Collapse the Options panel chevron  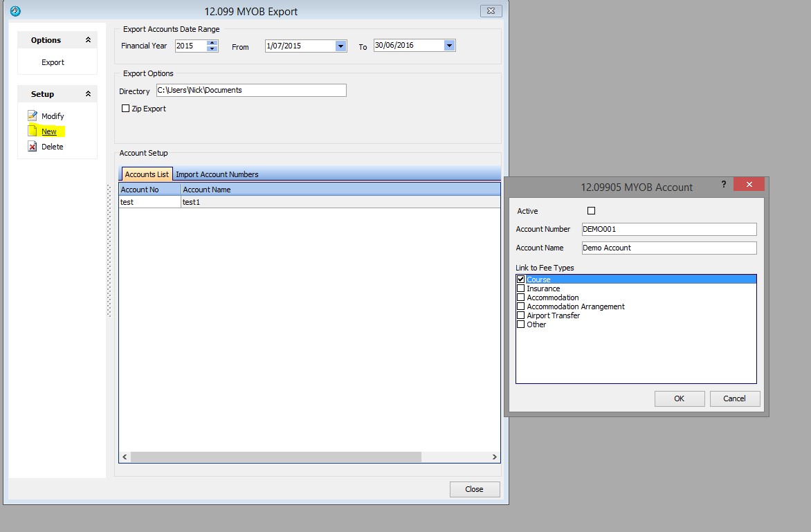pyautogui.click(x=88, y=40)
